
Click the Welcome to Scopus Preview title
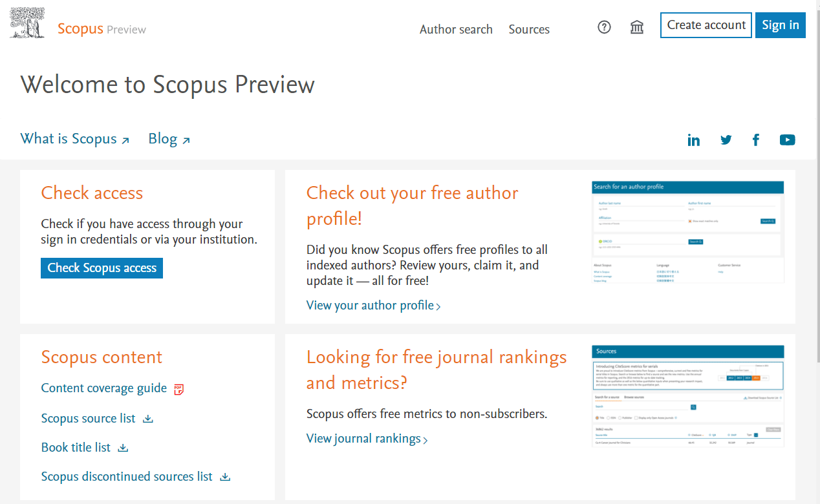167,85
